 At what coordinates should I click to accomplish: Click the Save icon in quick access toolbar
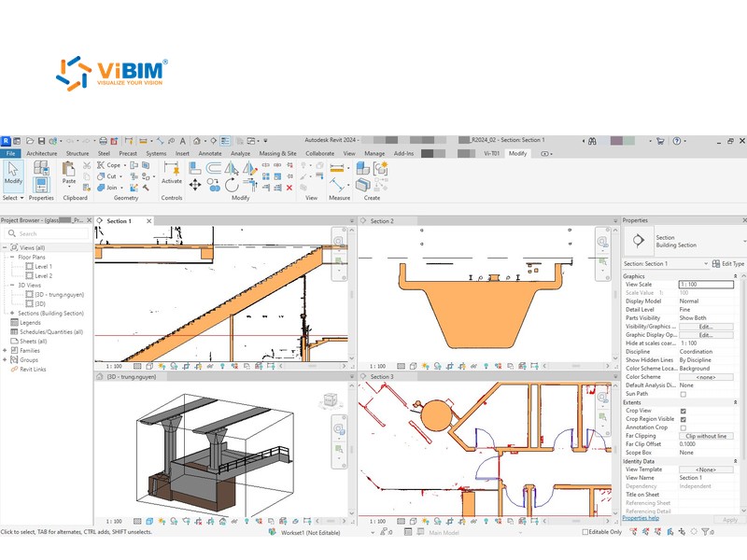point(41,141)
